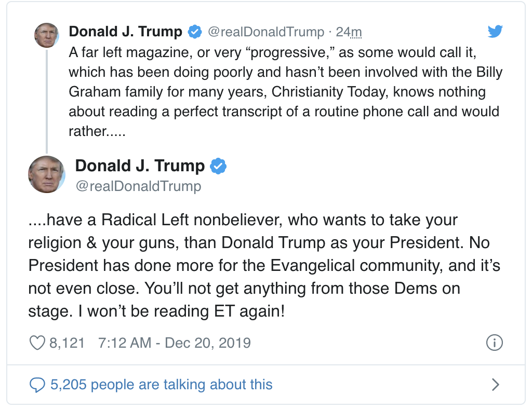Click the verified badge beside the 24m tweet
The image size is (532, 410).
pos(195,32)
